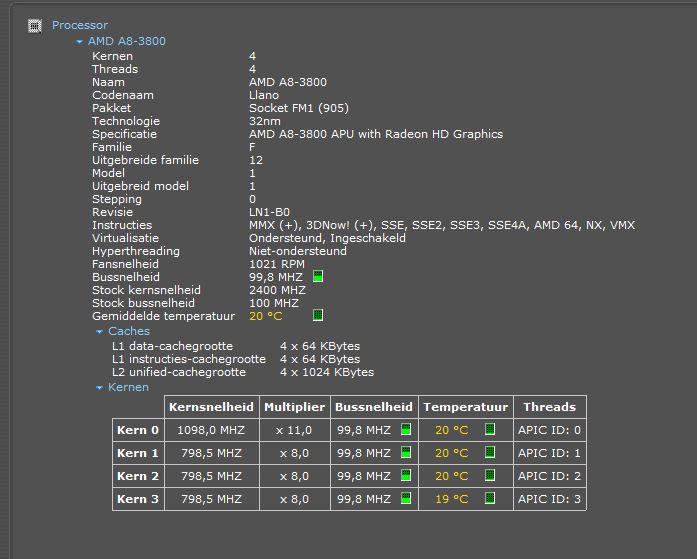Click the APIC ID: 3 cell
The width and height of the screenshot is (697, 559).
(549, 499)
